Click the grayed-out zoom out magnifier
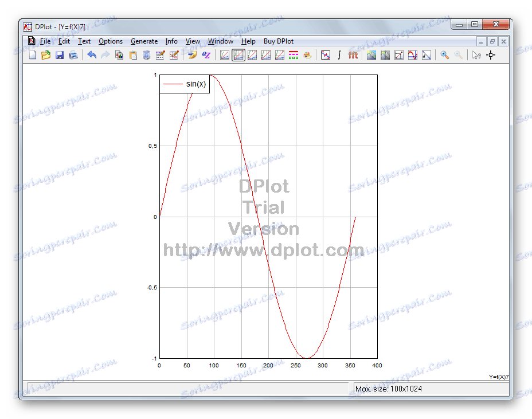This screenshot has height=419, width=532. (459, 55)
